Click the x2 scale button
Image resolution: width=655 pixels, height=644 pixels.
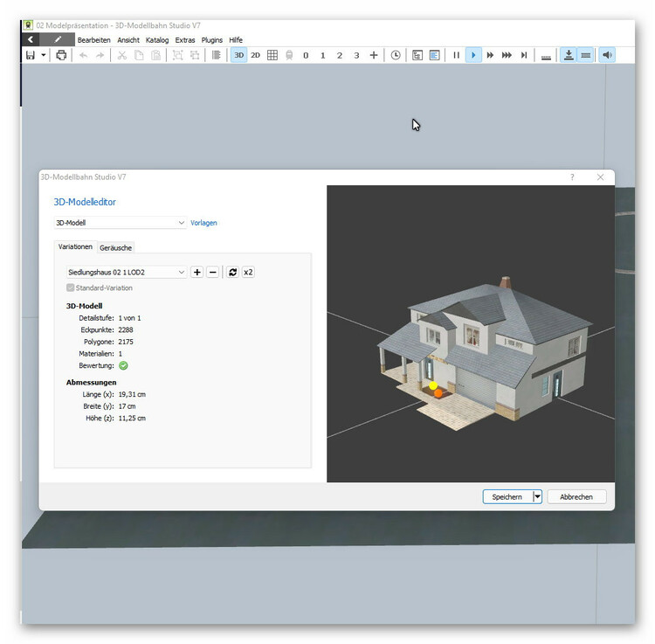pyautogui.click(x=248, y=273)
